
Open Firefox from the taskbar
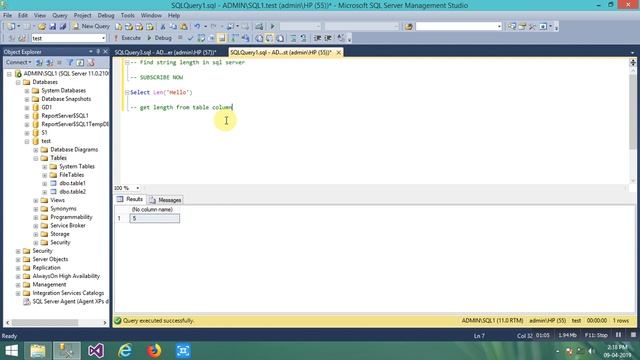pos(154,351)
